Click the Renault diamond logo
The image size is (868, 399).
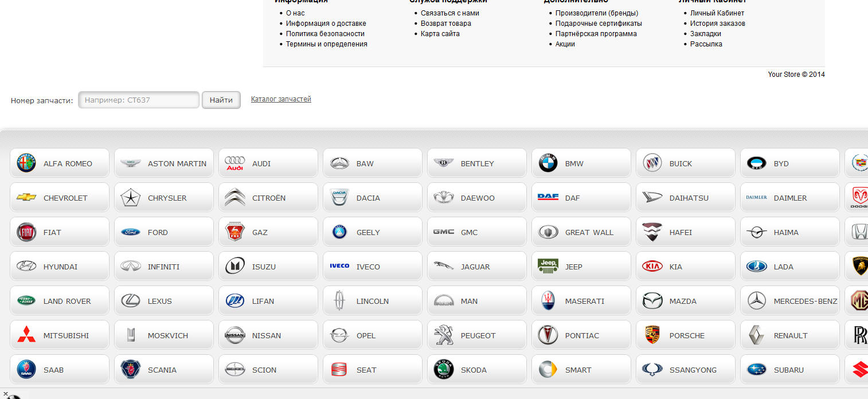tap(757, 335)
